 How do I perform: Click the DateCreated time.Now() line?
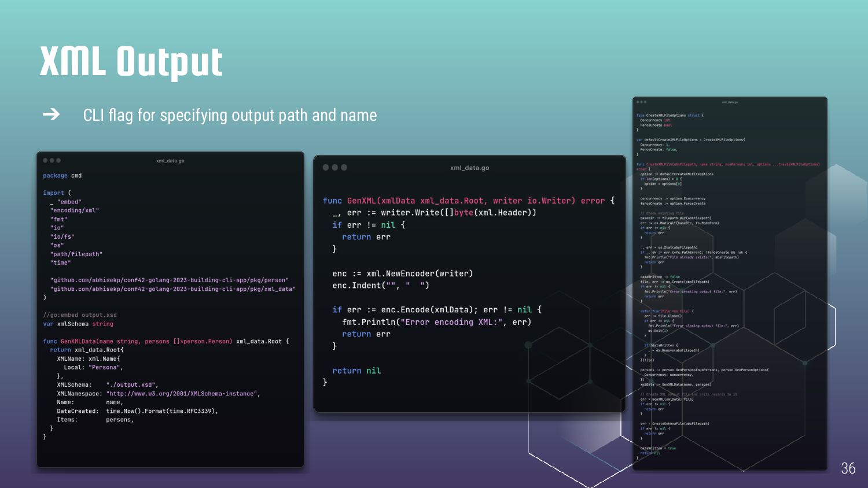138,411
